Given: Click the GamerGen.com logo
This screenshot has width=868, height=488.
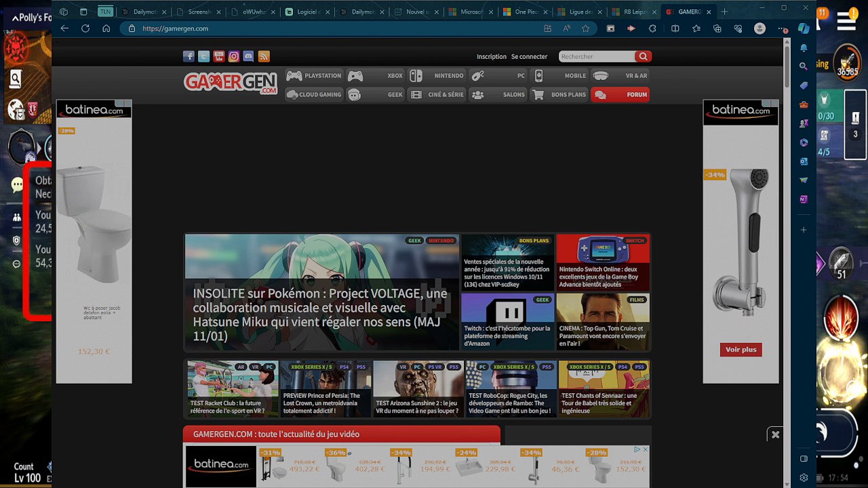Looking at the screenshot, I should (x=231, y=83).
